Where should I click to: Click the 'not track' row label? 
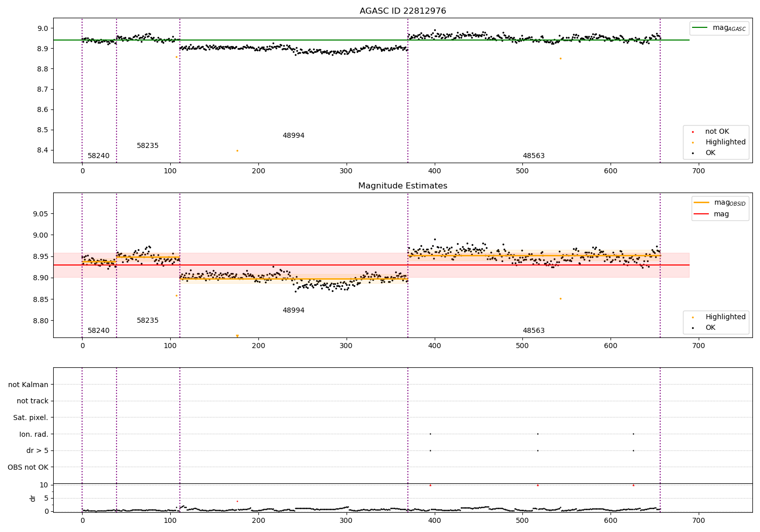(x=32, y=401)
